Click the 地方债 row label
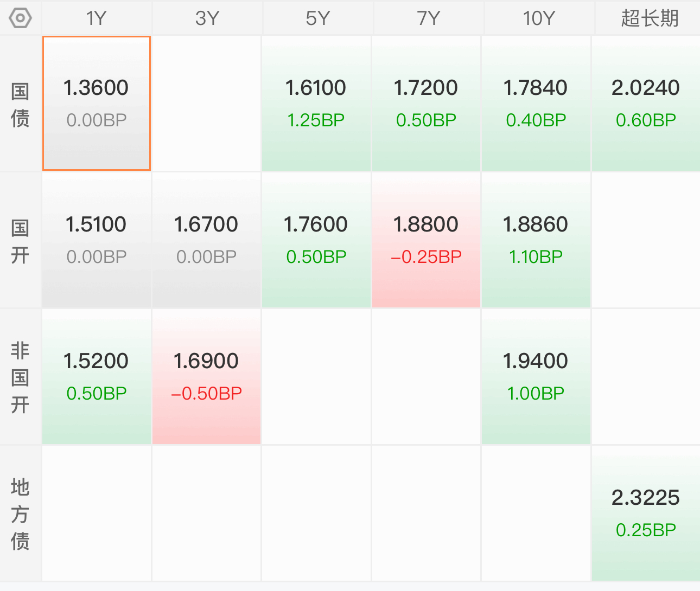 (x=20, y=514)
